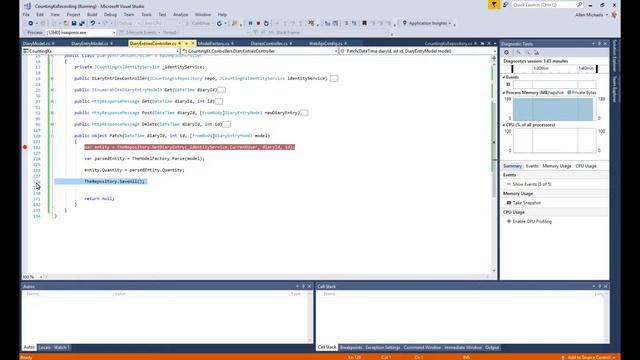Undo the last edit

click(93, 23)
